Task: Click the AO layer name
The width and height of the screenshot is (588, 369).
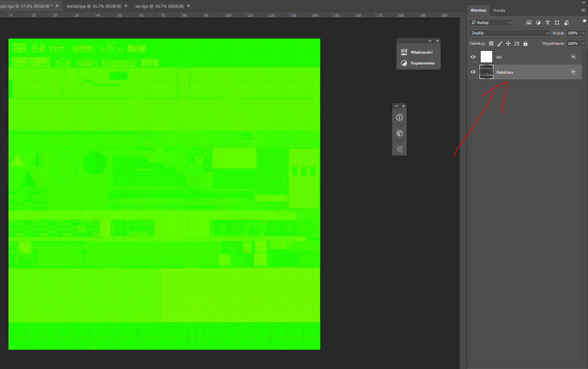Action: (x=499, y=57)
